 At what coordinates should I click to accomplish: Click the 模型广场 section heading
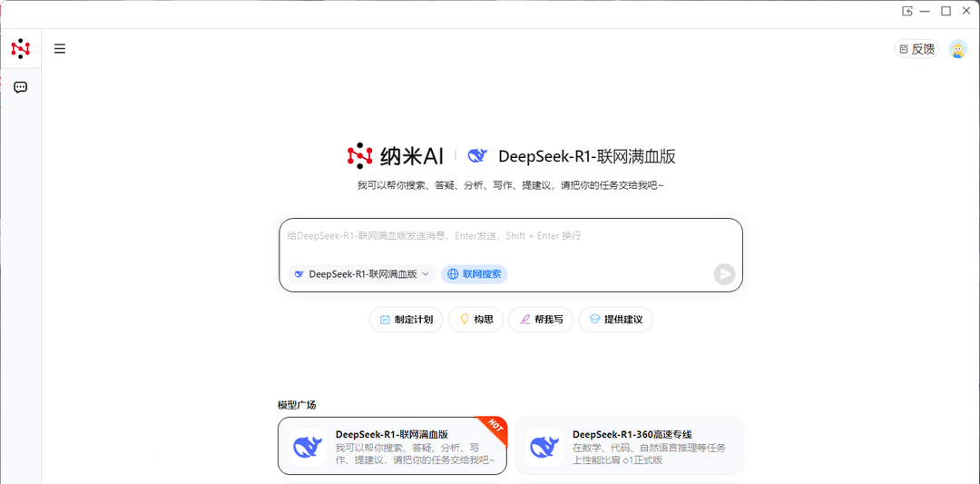[297, 405]
